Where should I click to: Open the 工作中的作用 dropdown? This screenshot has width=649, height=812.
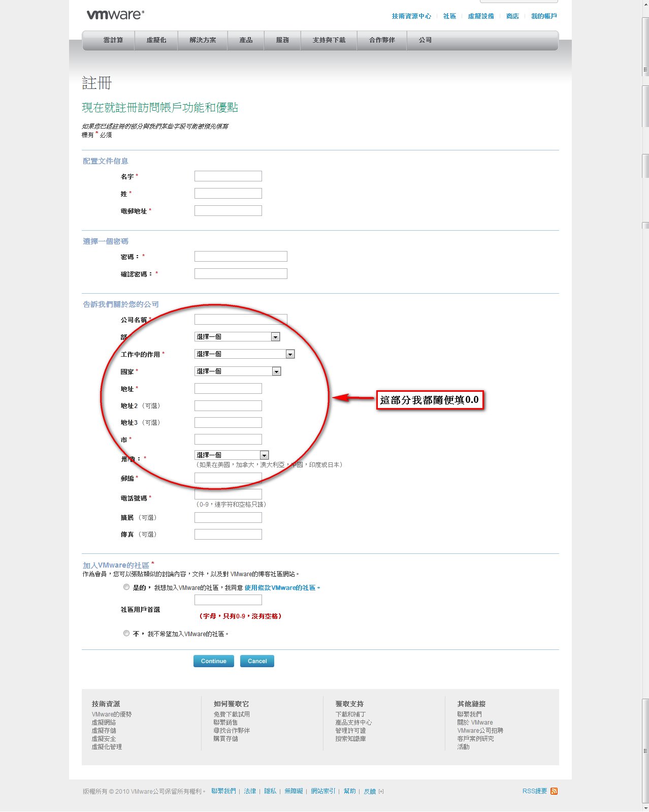pyautogui.click(x=245, y=354)
